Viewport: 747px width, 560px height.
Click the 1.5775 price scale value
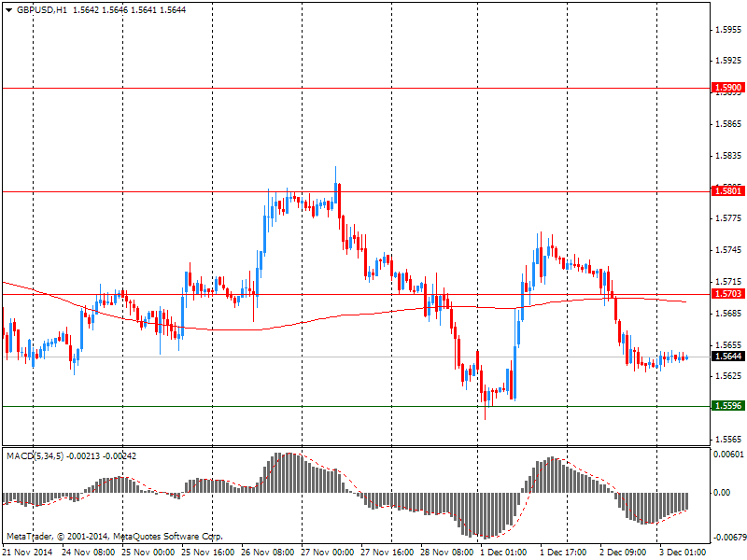coord(728,218)
